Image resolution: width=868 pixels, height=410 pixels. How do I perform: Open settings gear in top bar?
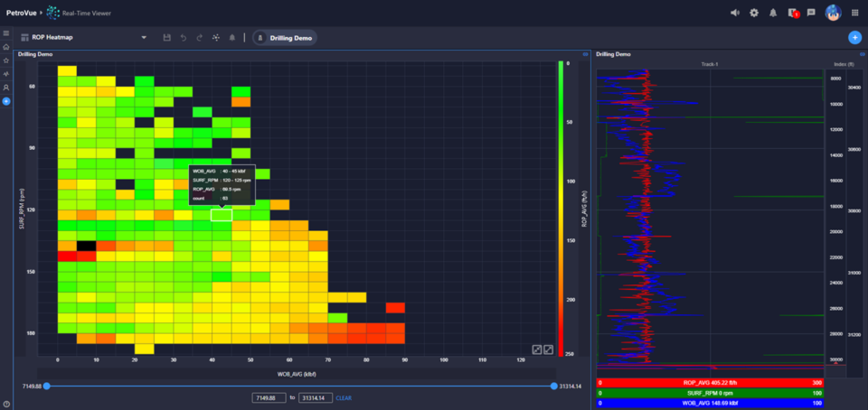754,13
